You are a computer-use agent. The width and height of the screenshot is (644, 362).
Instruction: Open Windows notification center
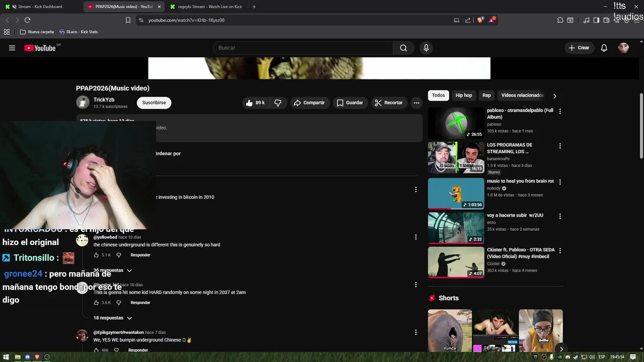[633, 357]
